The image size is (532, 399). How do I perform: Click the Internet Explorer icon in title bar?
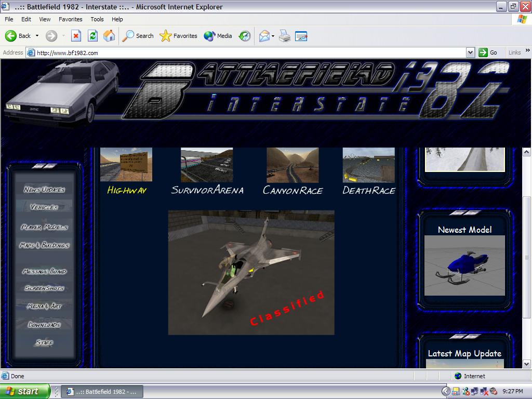coord(5,6)
